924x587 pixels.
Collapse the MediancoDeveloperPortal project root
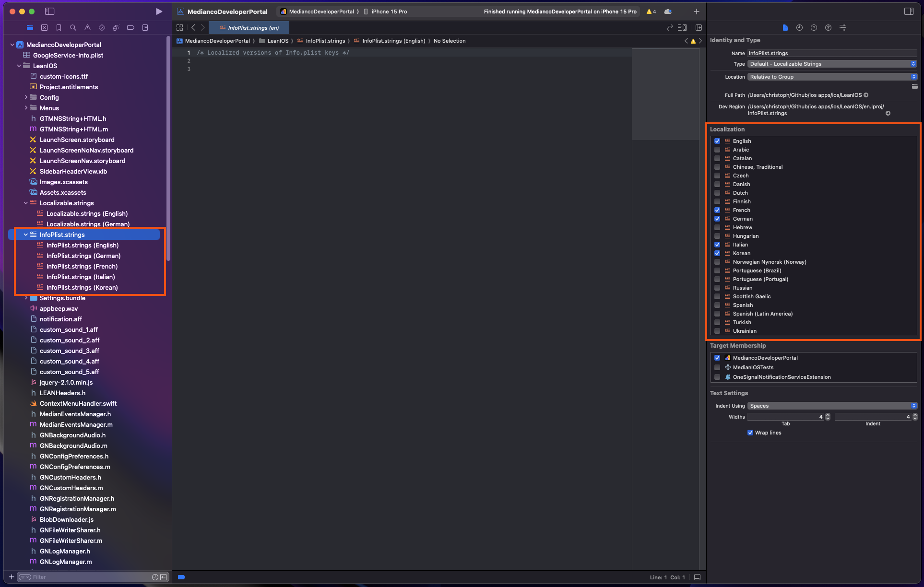point(12,45)
